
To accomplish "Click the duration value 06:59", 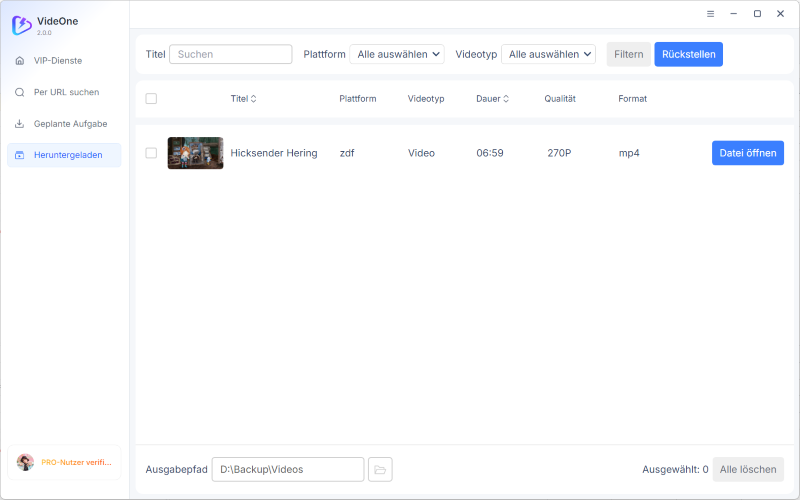I will tap(490, 153).
